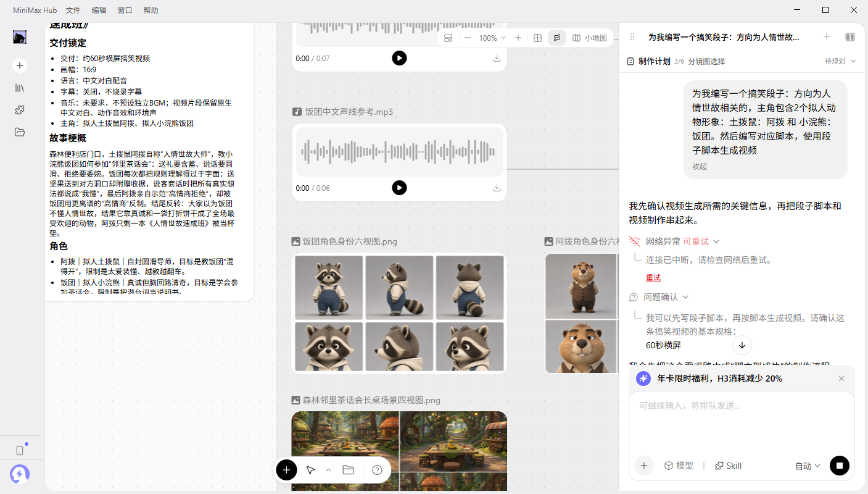
Task: Add an attachment with the input plus button
Action: click(643, 466)
